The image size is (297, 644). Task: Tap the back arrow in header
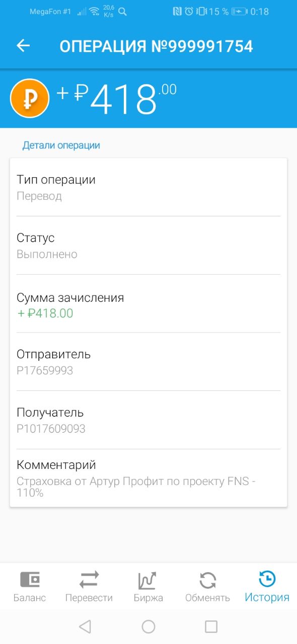(x=24, y=46)
